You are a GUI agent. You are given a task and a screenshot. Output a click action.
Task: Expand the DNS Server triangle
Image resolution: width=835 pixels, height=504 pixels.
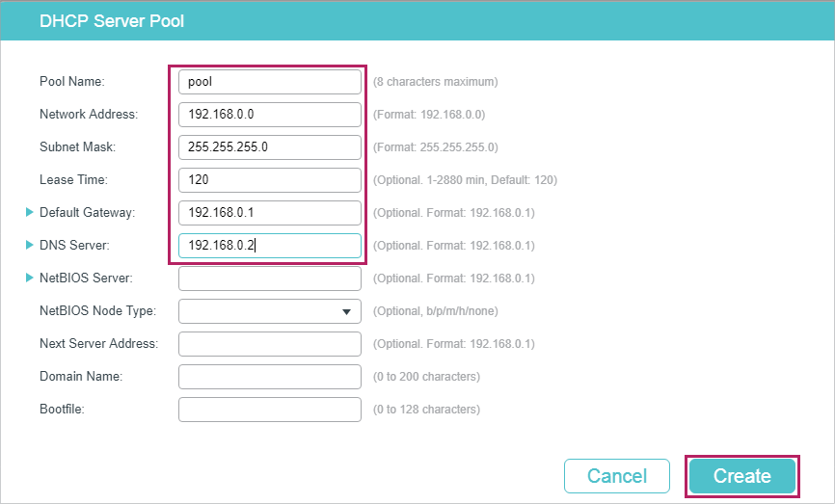(29, 245)
